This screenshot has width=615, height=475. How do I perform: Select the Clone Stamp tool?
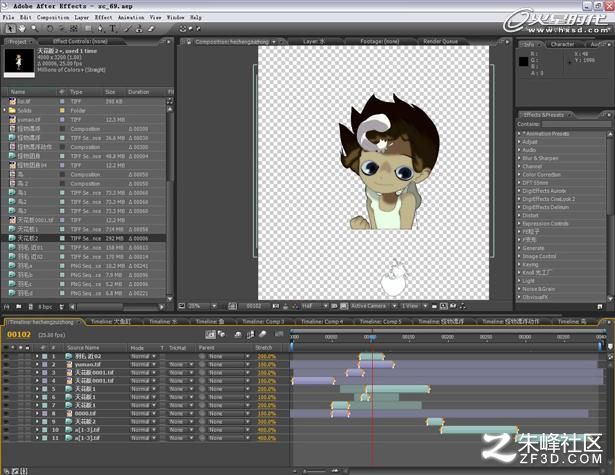click(x=139, y=29)
